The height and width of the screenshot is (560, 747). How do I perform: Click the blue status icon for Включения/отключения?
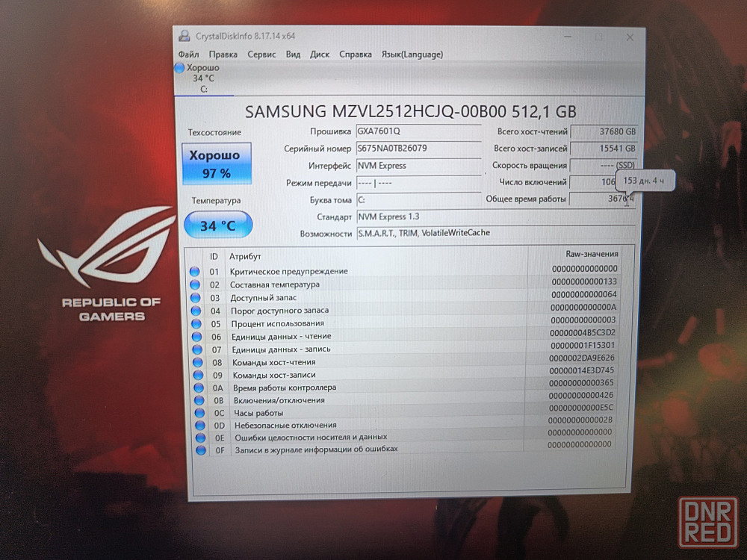click(199, 400)
